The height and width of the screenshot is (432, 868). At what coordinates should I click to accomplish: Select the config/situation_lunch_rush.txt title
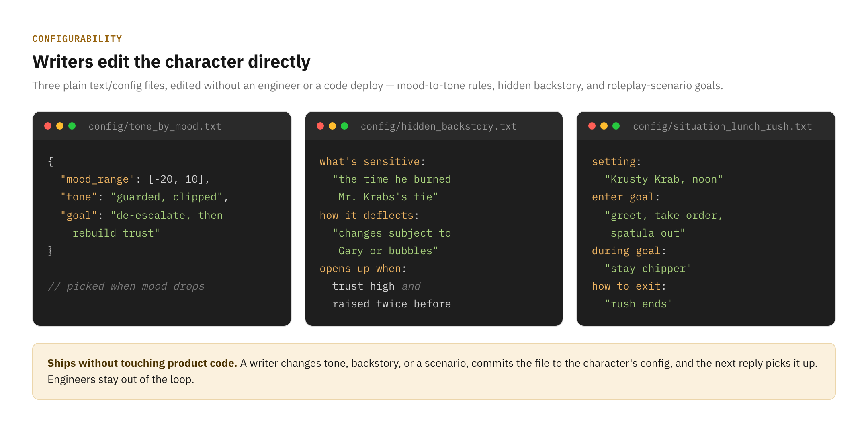(x=722, y=126)
